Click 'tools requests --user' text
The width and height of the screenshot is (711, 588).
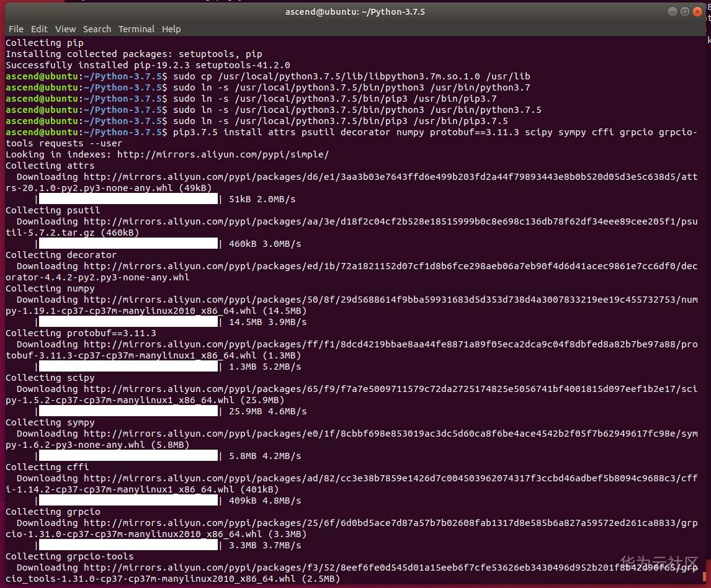pos(63,143)
